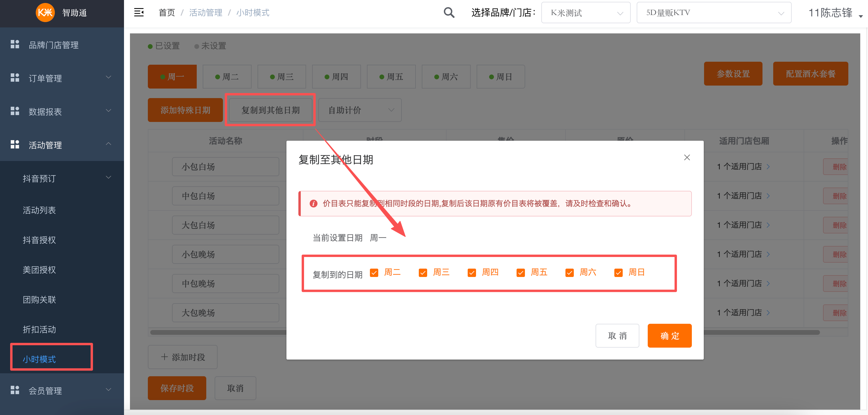The height and width of the screenshot is (415, 868).
Task: Click 活动管理 breadcrumb link
Action: coord(206,13)
